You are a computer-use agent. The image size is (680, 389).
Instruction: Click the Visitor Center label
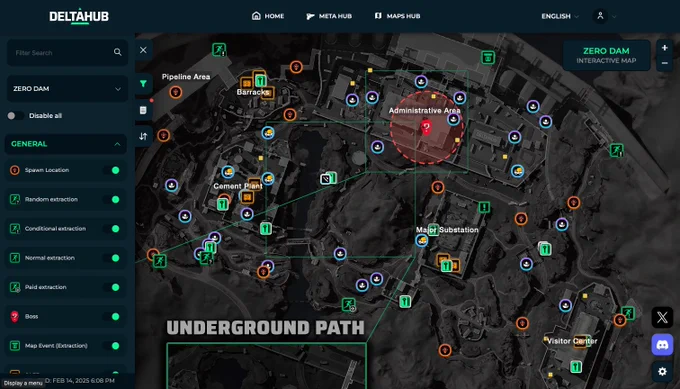(x=572, y=341)
